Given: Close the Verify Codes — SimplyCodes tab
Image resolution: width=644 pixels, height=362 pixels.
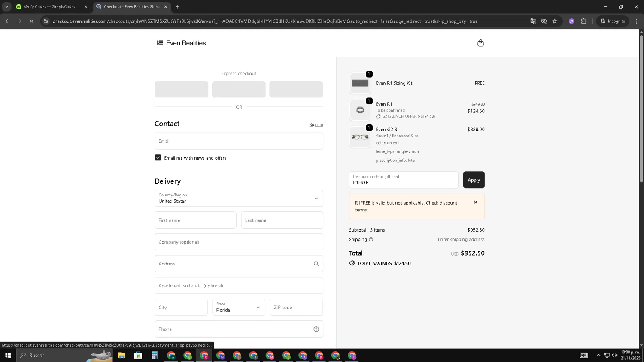Looking at the screenshot, I should click(x=85, y=7).
